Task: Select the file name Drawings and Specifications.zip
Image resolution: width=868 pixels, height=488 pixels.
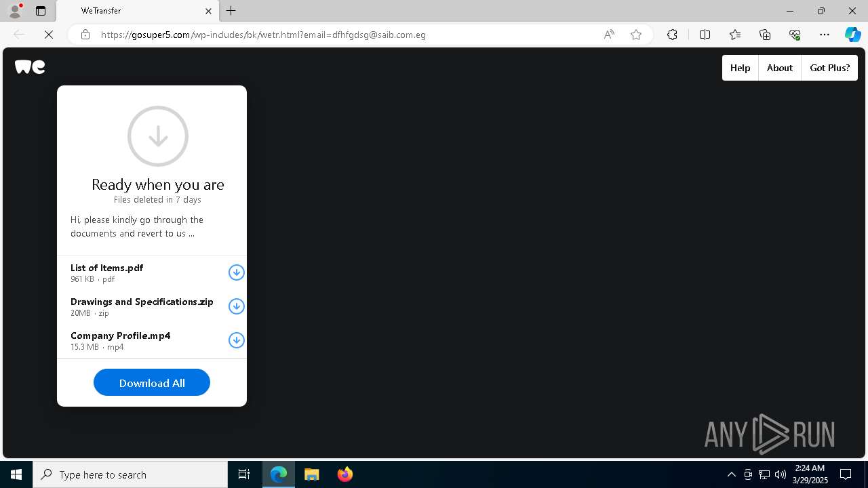Action: coord(142,302)
